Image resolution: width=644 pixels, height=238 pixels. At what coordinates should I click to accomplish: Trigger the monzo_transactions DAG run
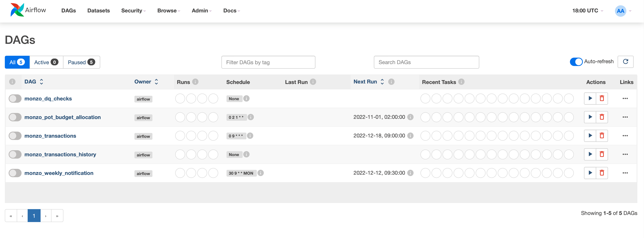click(x=590, y=136)
